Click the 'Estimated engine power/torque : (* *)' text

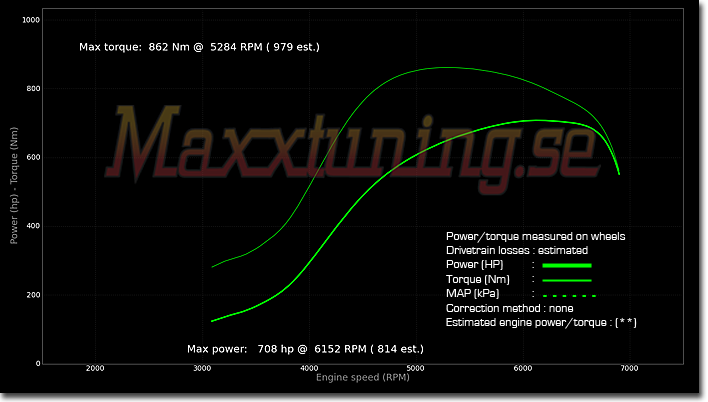tap(541, 323)
